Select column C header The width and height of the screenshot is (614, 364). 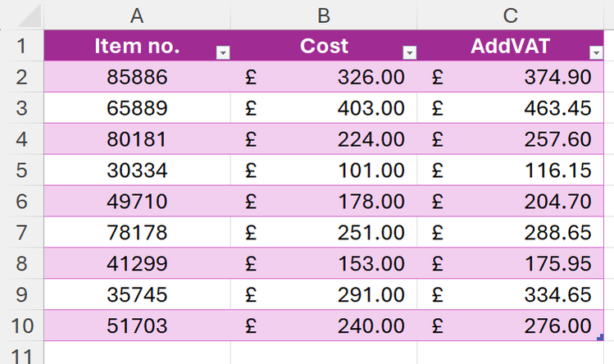pos(511,14)
